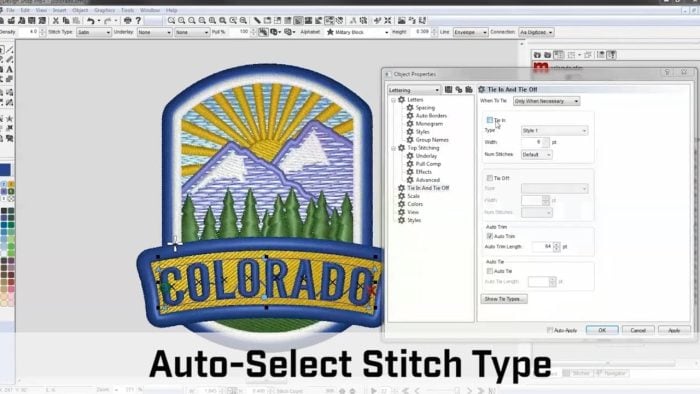Open the Num Stitches Default dropdown

point(537,154)
